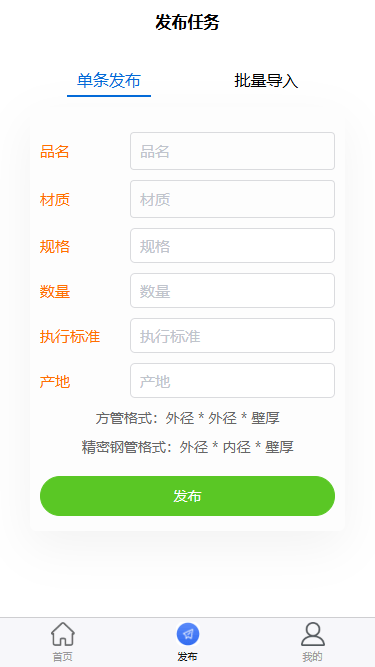Tap the 我的 text in bottom bar

coord(312,657)
